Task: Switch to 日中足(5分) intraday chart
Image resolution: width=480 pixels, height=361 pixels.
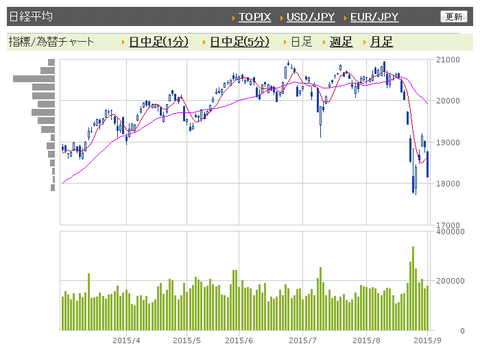Action: click(239, 42)
